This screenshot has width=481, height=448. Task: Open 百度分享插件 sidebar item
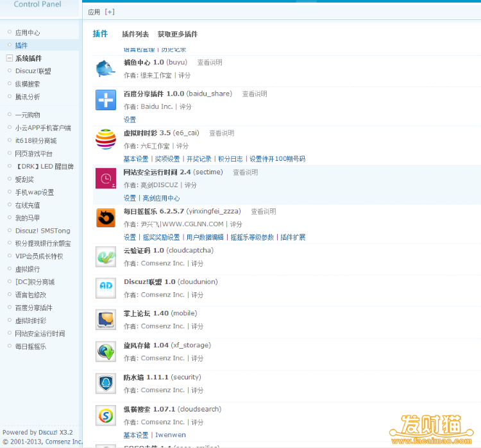tap(34, 308)
